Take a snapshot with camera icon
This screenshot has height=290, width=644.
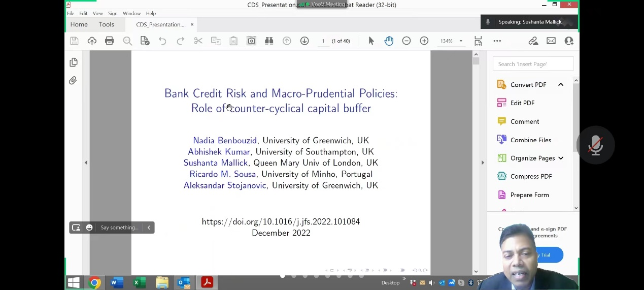[251, 41]
